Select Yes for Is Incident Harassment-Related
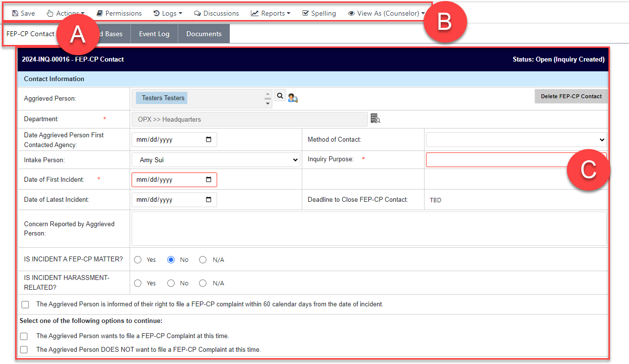The image size is (629, 364). point(138,283)
